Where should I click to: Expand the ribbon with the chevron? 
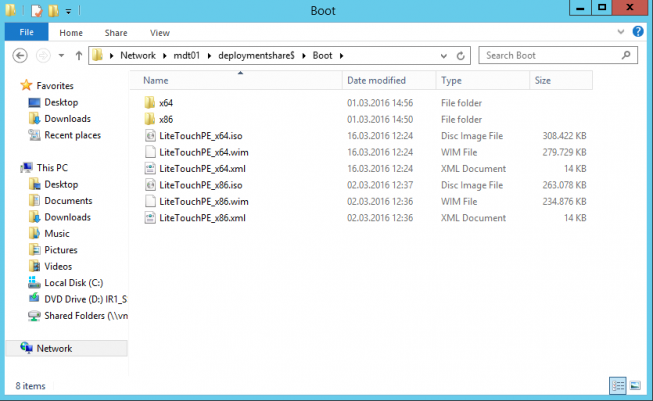click(621, 32)
